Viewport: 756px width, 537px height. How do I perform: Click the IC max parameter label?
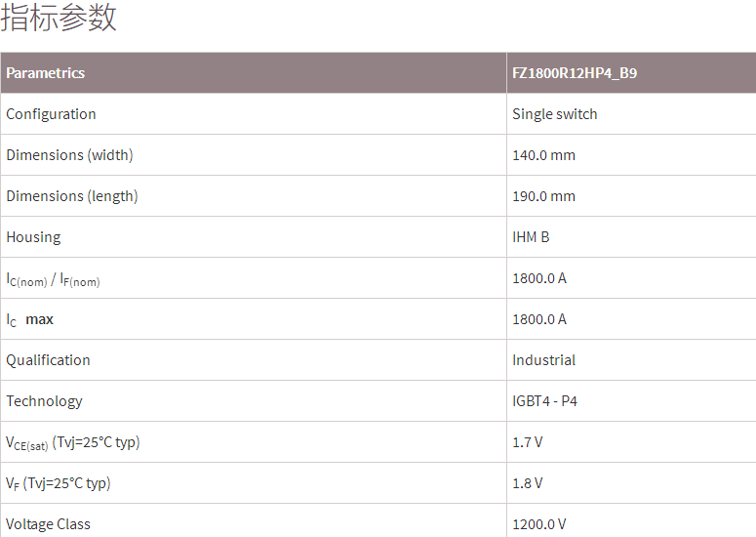30,320
